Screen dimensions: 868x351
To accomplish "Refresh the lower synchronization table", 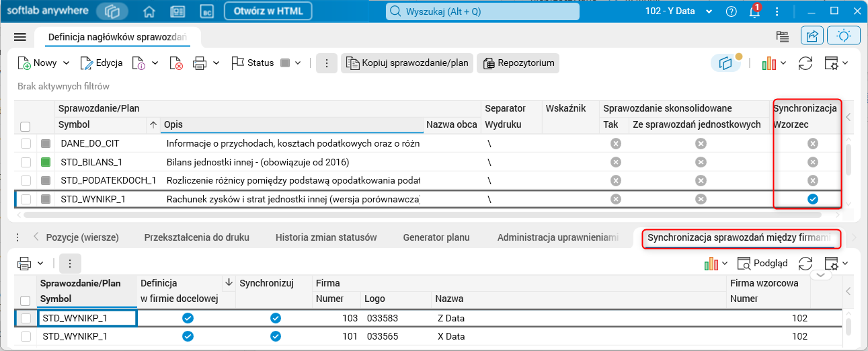I will [805, 263].
